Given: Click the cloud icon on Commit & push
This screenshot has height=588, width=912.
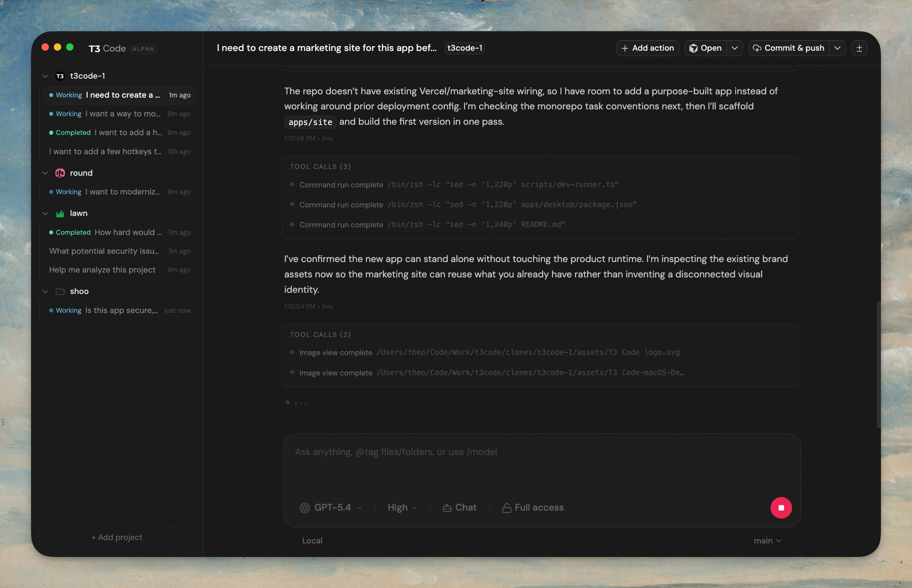Looking at the screenshot, I should coord(758,48).
